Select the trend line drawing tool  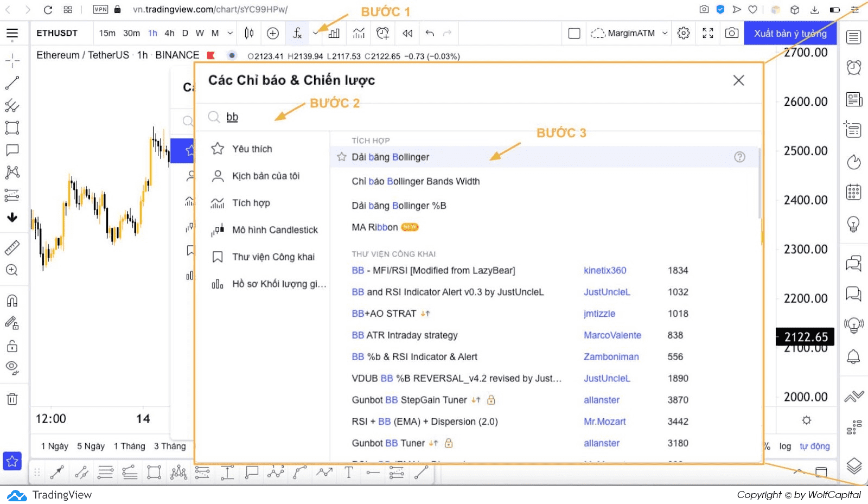12,82
